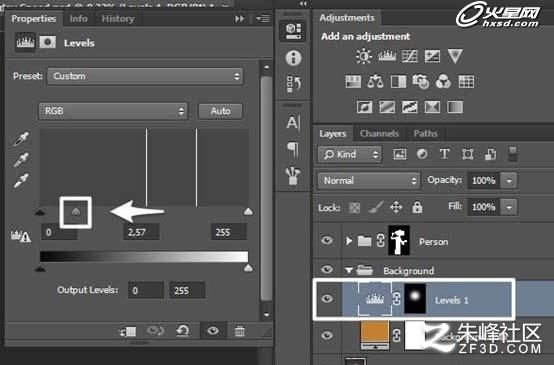Open the Paragraph panel icon
The width and height of the screenshot is (554, 365).
tap(293, 149)
